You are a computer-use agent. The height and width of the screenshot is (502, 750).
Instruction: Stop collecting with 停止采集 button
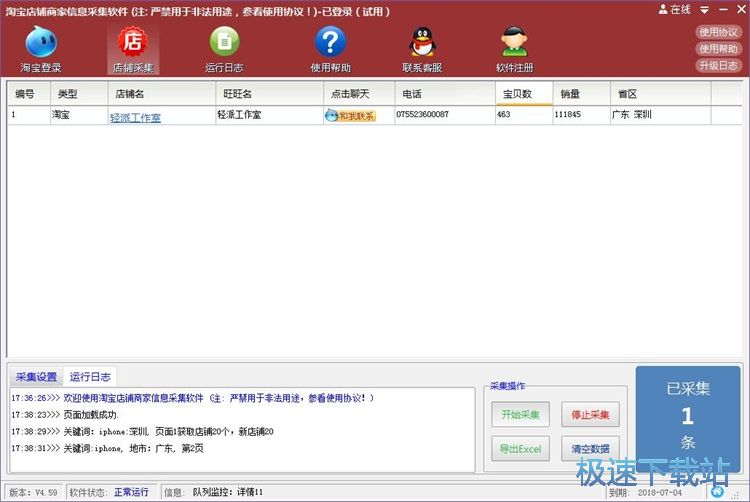click(x=590, y=415)
